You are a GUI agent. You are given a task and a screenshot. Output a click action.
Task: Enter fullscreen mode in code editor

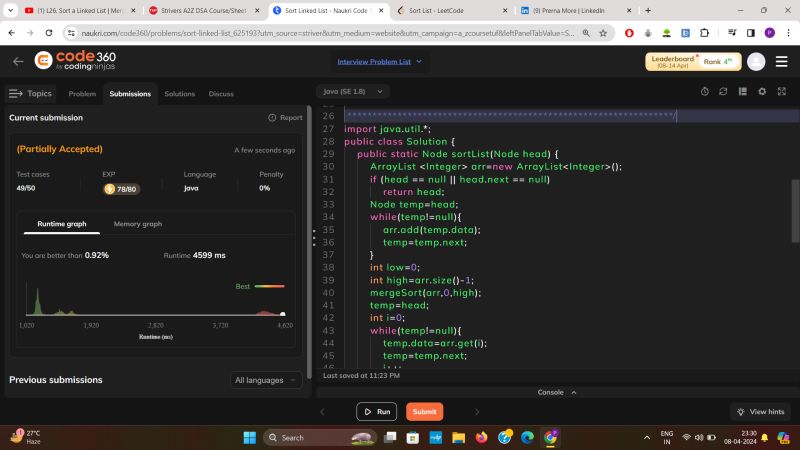point(781,91)
